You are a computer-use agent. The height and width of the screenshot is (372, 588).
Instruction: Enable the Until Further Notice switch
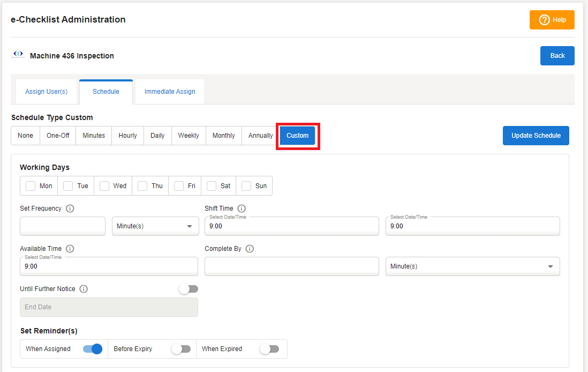click(x=189, y=289)
